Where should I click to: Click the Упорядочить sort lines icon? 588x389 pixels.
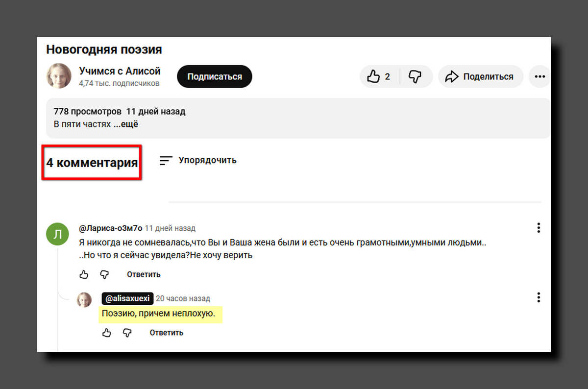[x=165, y=160]
